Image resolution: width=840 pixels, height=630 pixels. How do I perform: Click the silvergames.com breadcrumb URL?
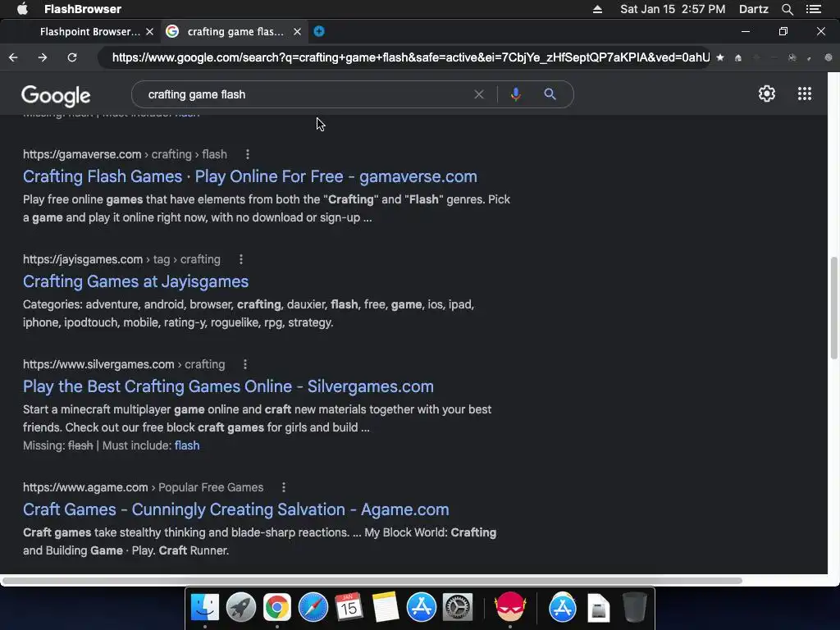coord(124,364)
